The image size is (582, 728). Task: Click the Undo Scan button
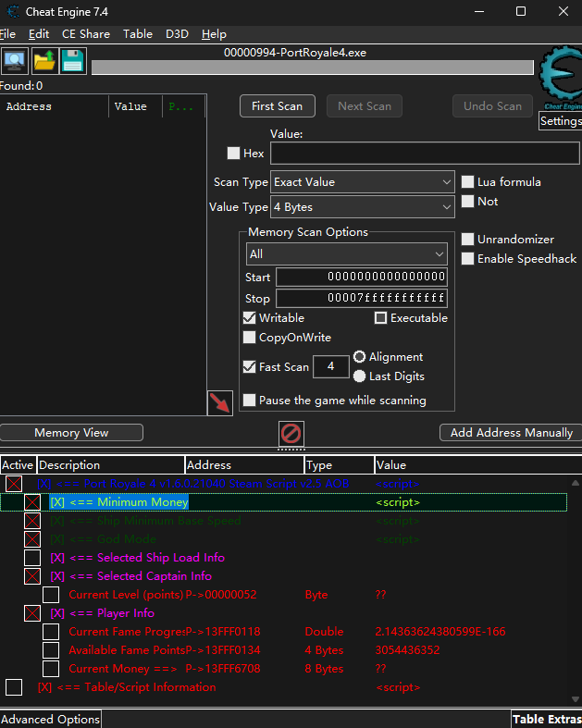(x=492, y=106)
